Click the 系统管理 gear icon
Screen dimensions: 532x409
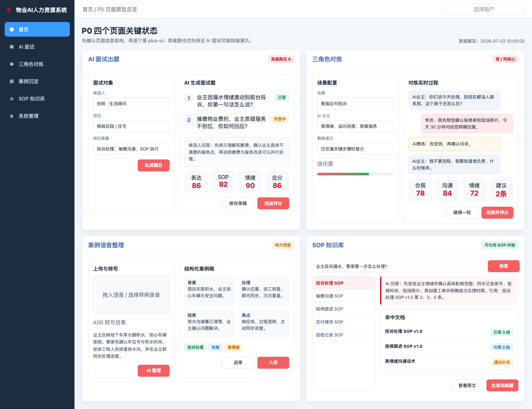pyautogui.click(x=12, y=116)
